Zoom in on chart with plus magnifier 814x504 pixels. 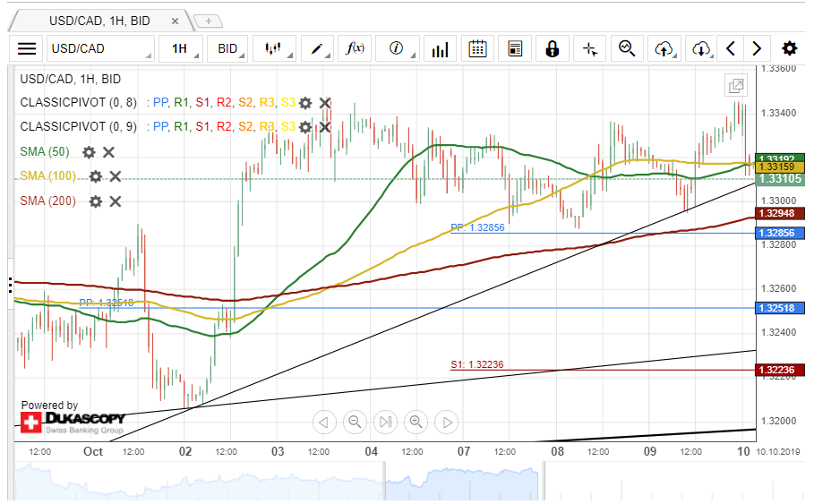pos(416,422)
